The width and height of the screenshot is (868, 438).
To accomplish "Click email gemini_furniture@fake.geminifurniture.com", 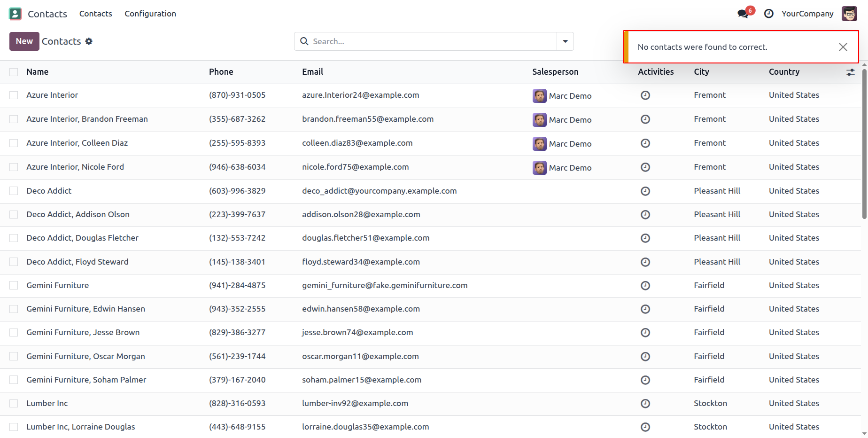I will (x=385, y=285).
